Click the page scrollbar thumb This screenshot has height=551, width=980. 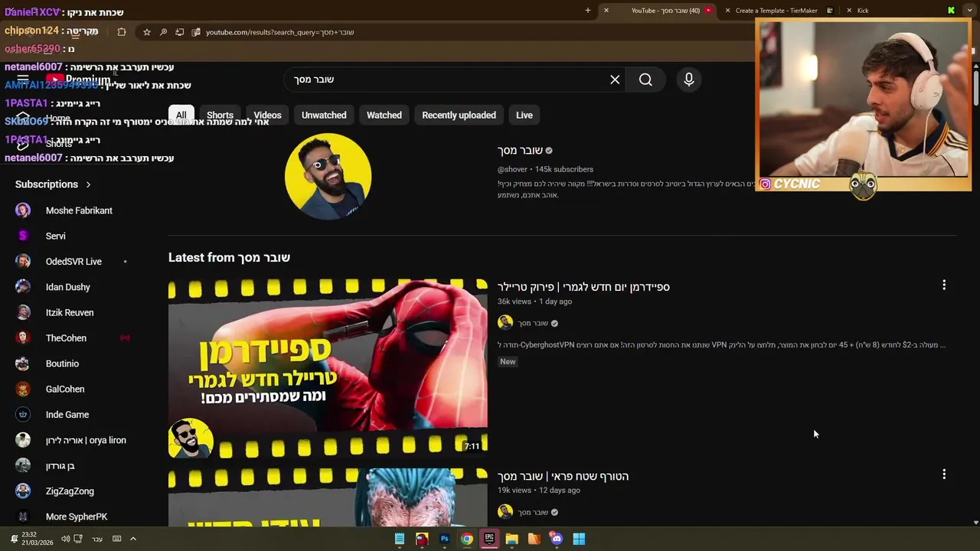tap(976, 88)
